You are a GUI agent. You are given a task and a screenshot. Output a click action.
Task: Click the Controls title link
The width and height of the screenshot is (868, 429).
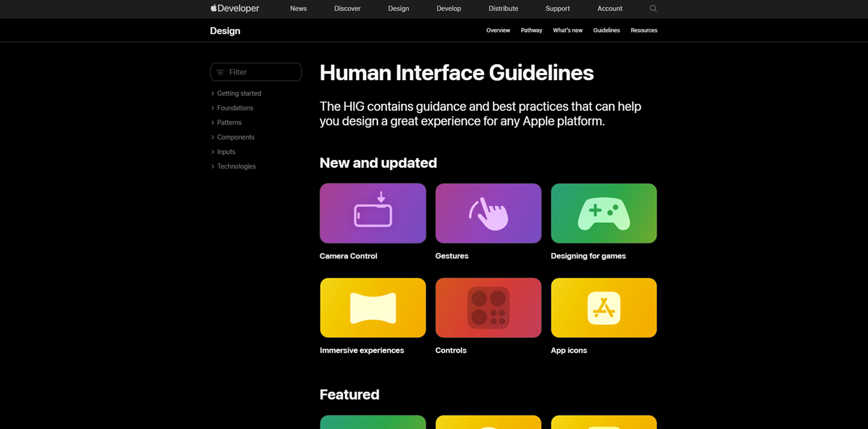(x=451, y=351)
